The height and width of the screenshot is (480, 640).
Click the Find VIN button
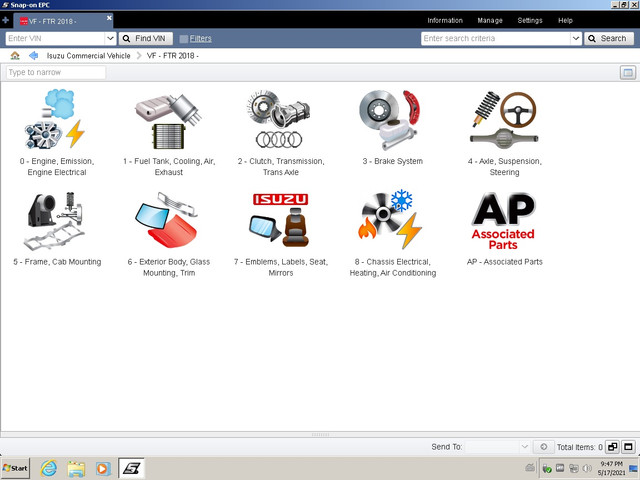point(146,38)
